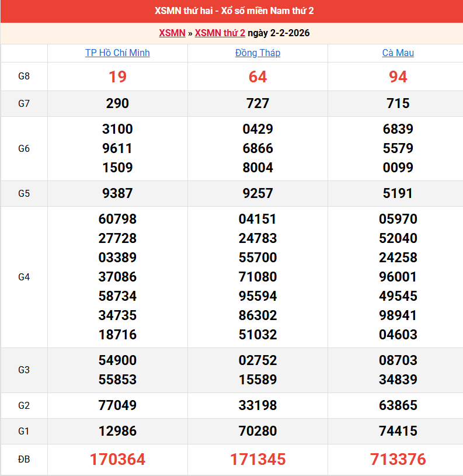The height and width of the screenshot is (476, 463).
Task: Click the G8 prize row label
Action: coord(24,77)
